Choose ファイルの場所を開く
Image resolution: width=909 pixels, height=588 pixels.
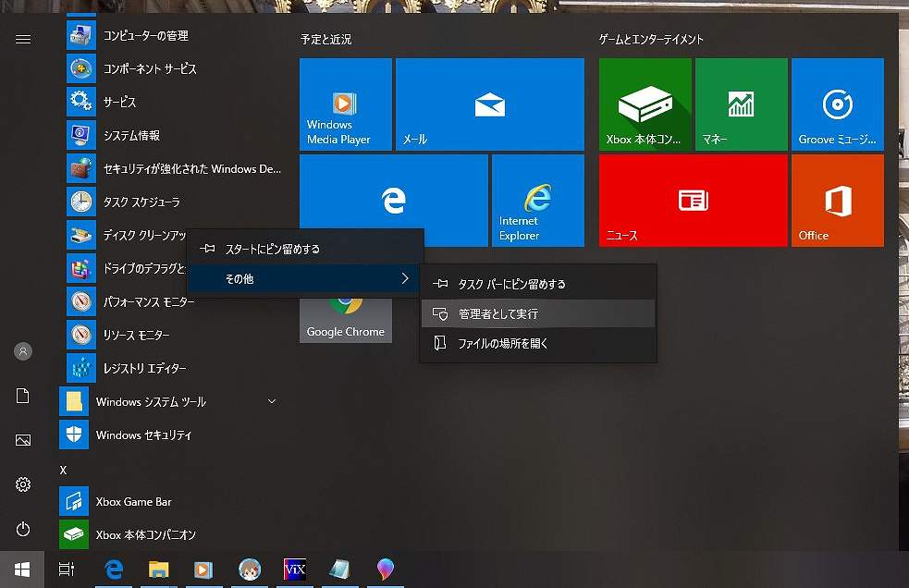coord(538,343)
